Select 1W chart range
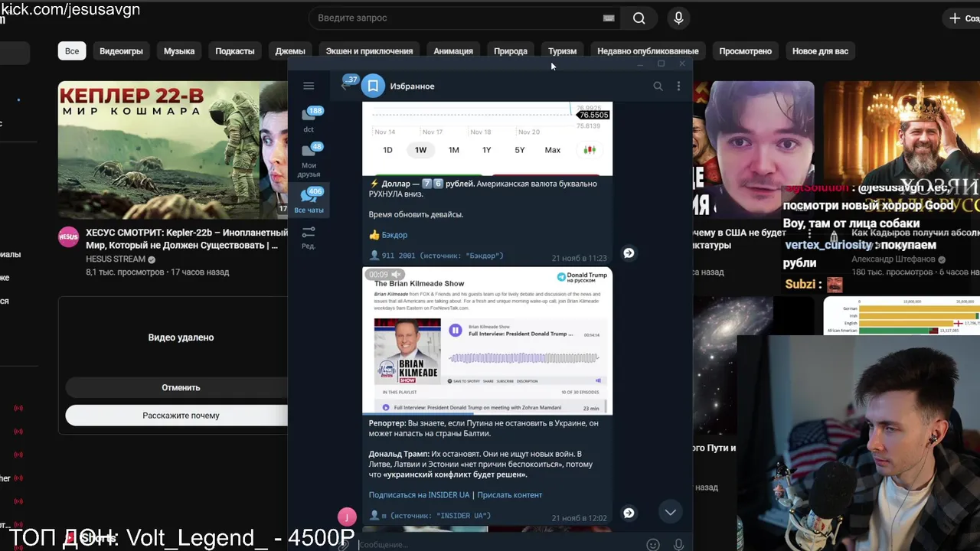The width and height of the screenshot is (980, 551). tap(420, 150)
